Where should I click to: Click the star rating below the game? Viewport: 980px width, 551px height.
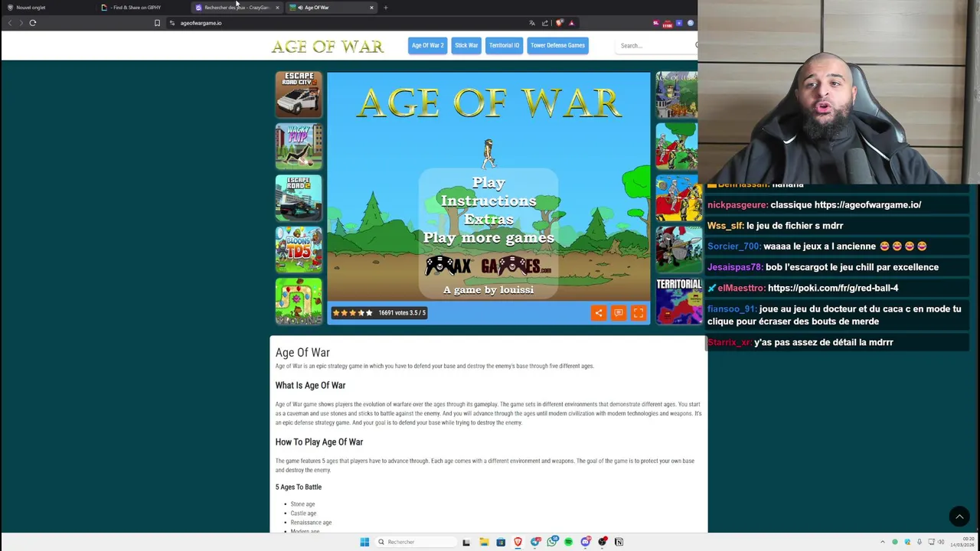pyautogui.click(x=352, y=312)
